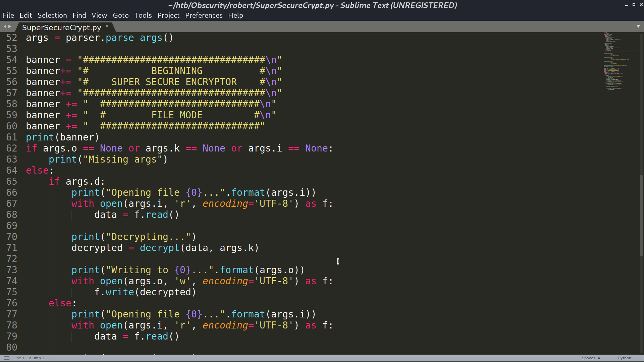Click line number 52 in gutter
This screenshot has height=362, width=644.
12,38
